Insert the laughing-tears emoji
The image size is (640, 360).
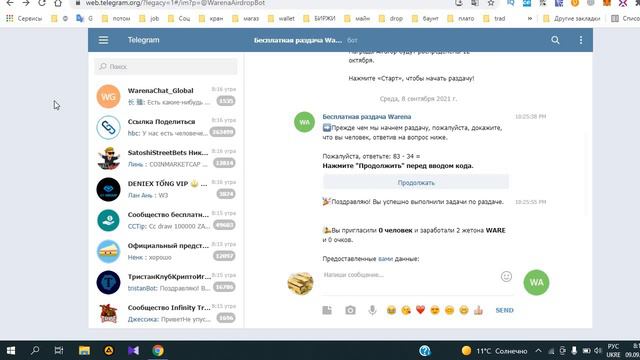click(x=391, y=310)
